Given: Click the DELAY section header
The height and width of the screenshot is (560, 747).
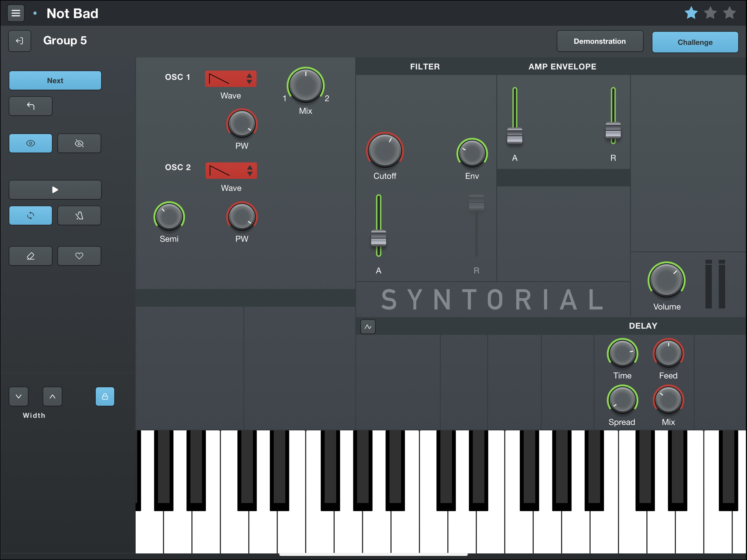Looking at the screenshot, I should (643, 326).
